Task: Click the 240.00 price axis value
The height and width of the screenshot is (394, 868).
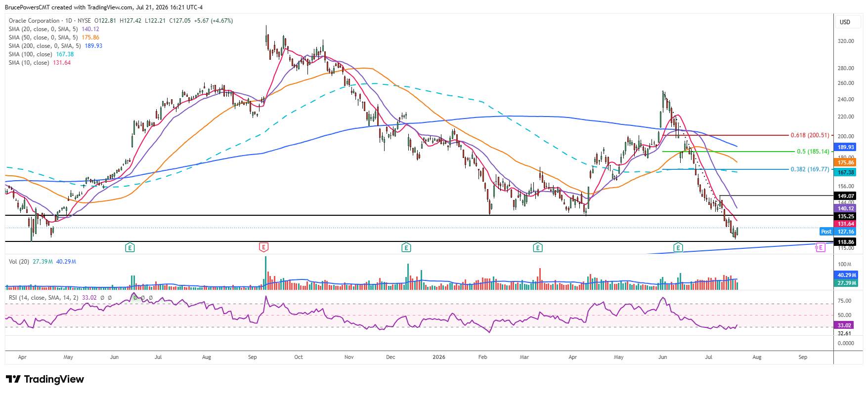Action: 846,99
